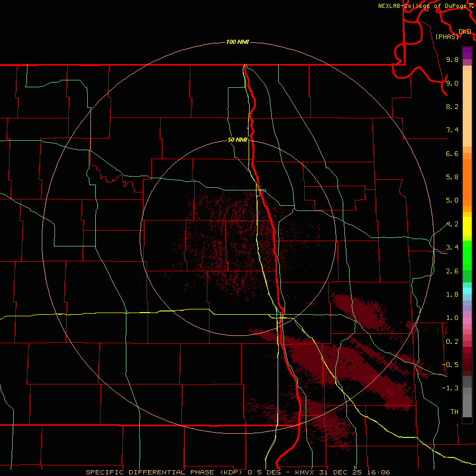Click the KMVX radar site identifier
The height and width of the screenshot is (476, 476).
[x=305, y=472]
